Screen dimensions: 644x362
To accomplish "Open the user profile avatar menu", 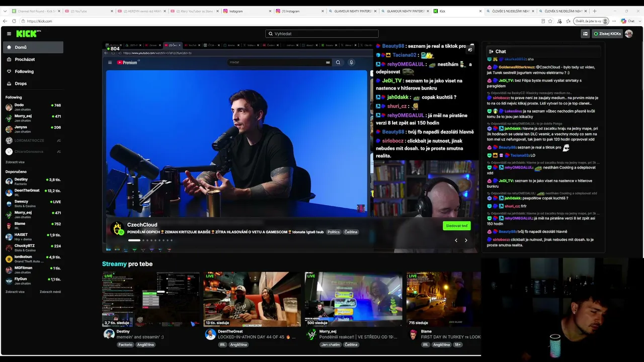I will point(629,34).
